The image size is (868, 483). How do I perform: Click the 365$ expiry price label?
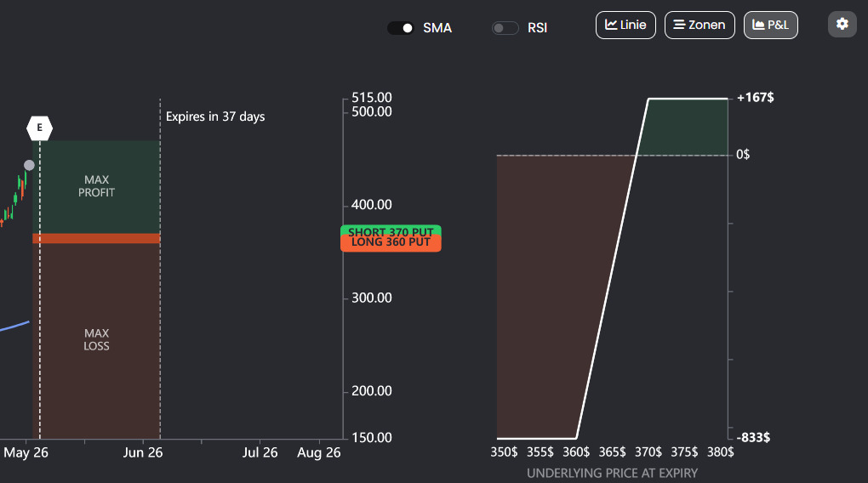tap(612, 452)
